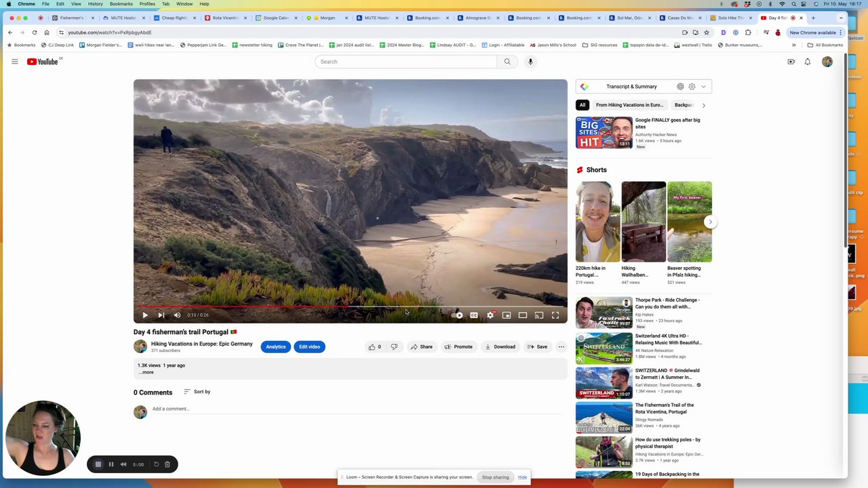Viewport: 868px width, 488px height.
Task: Delete the Loom recording with trash icon
Action: tap(167, 464)
